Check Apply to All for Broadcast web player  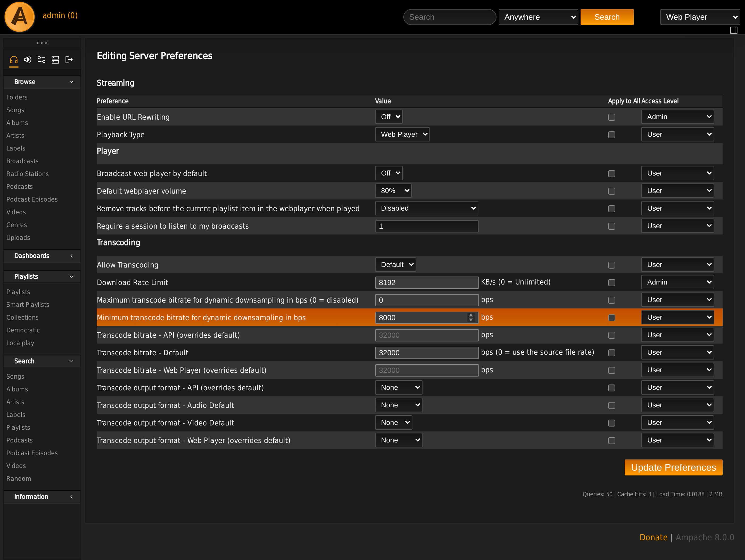coord(612,174)
